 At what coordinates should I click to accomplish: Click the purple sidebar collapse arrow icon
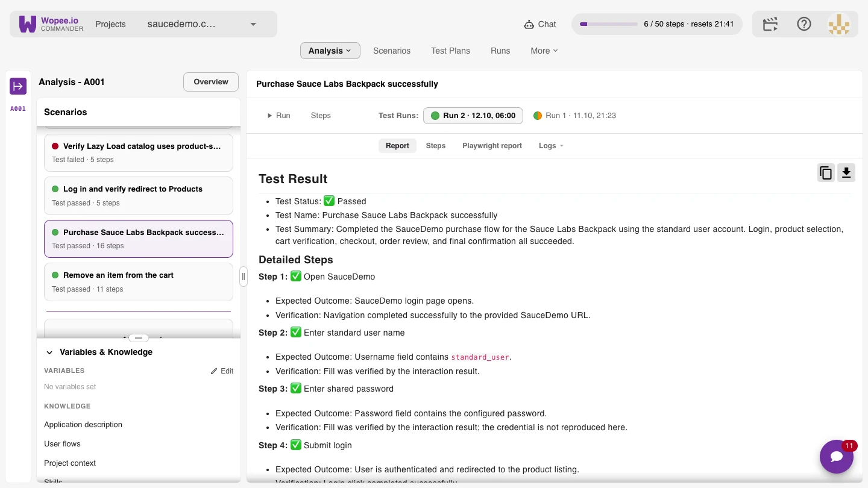[x=18, y=86]
